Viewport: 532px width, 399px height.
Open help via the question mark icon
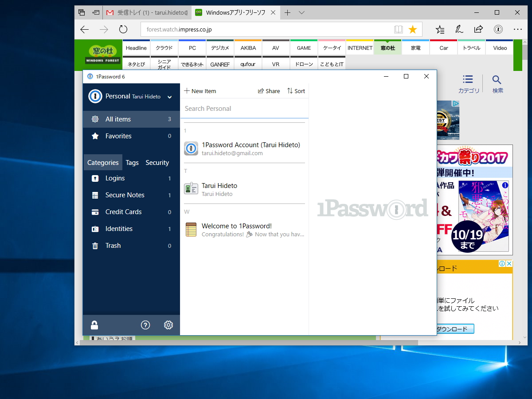click(145, 325)
